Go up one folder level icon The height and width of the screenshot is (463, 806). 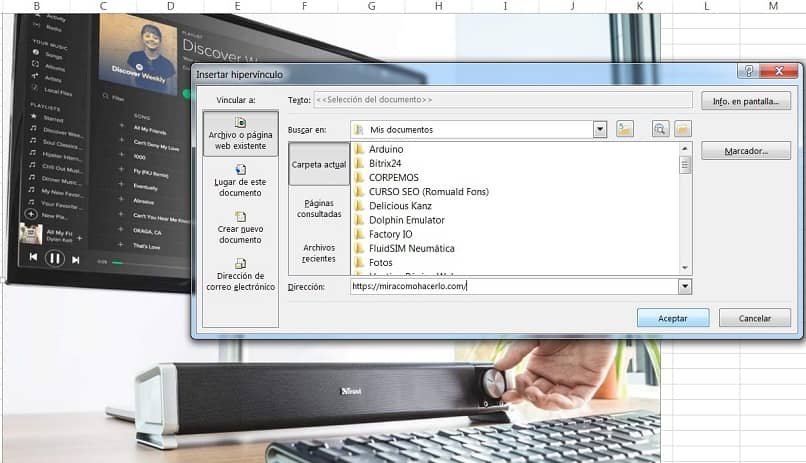tap(625, 129)
